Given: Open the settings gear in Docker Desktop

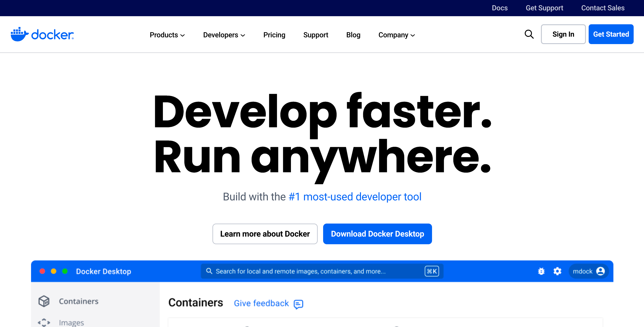Looking at the screenshot, I should tap(557, 271).
